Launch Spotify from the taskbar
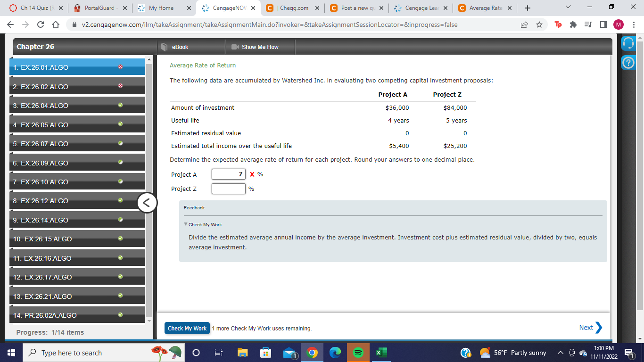Screen dimensions: 644x362 (358, 353)
